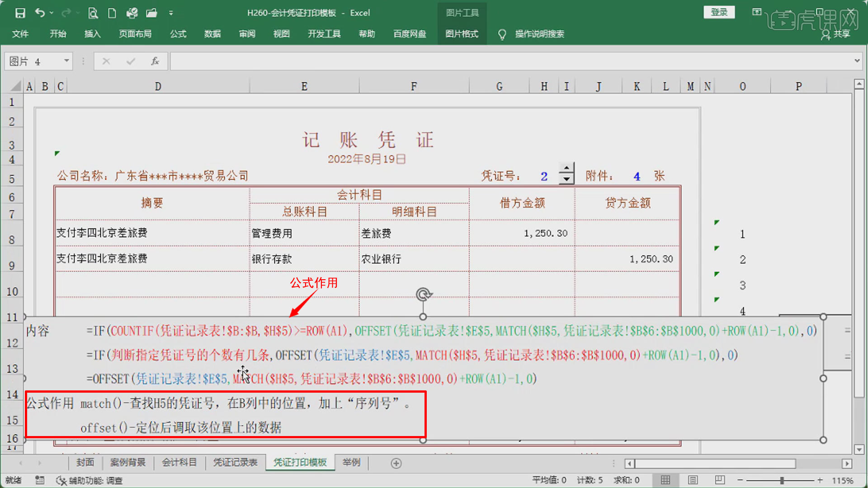
Task: Switch to Normal view in status bar
Action: coord(665,480)
